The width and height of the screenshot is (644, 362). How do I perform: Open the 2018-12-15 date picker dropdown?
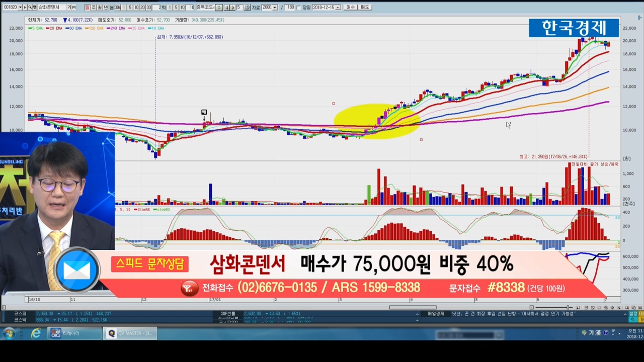338,8
